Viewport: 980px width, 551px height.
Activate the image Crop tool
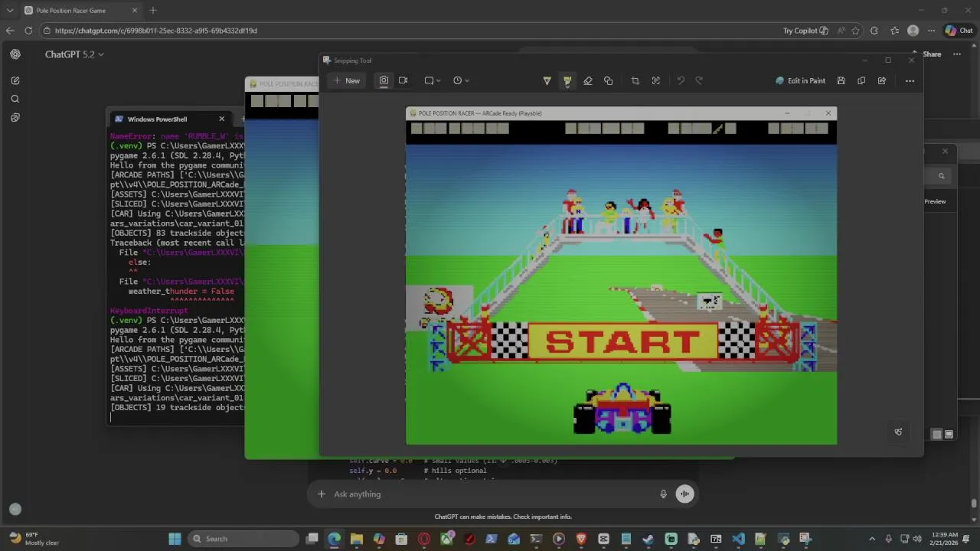click(635, 80)
